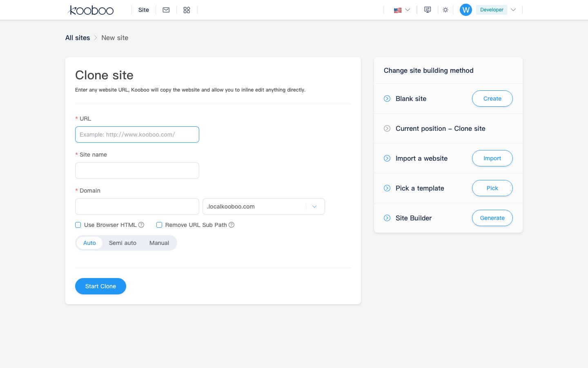The height and width of the screenshot is (368, 588).
Task: Click the US flag language icon
Action: (x=398, y=10)
